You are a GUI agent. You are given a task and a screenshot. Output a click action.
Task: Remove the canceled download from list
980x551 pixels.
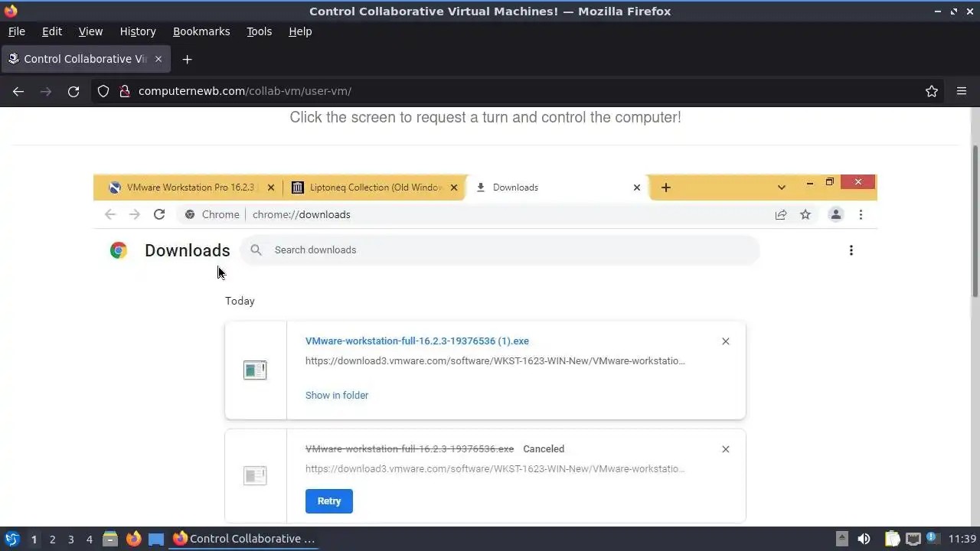726,449
